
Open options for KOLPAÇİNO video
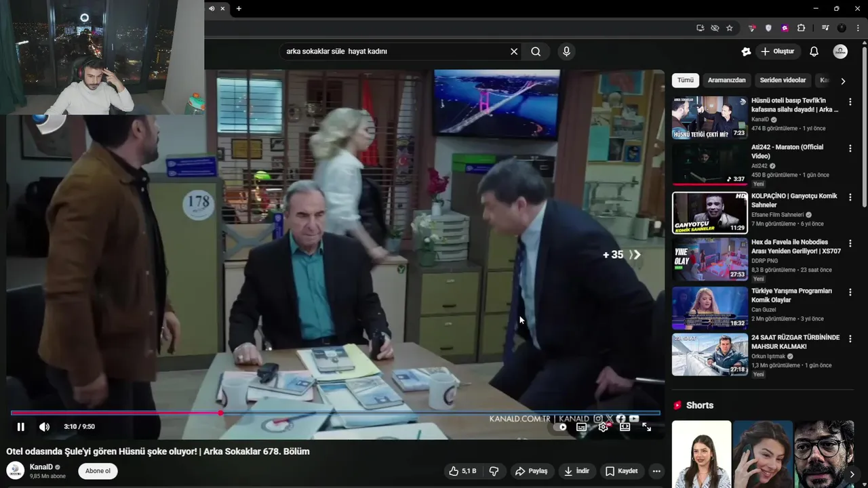pyautogui.click(x=850, y=197)
